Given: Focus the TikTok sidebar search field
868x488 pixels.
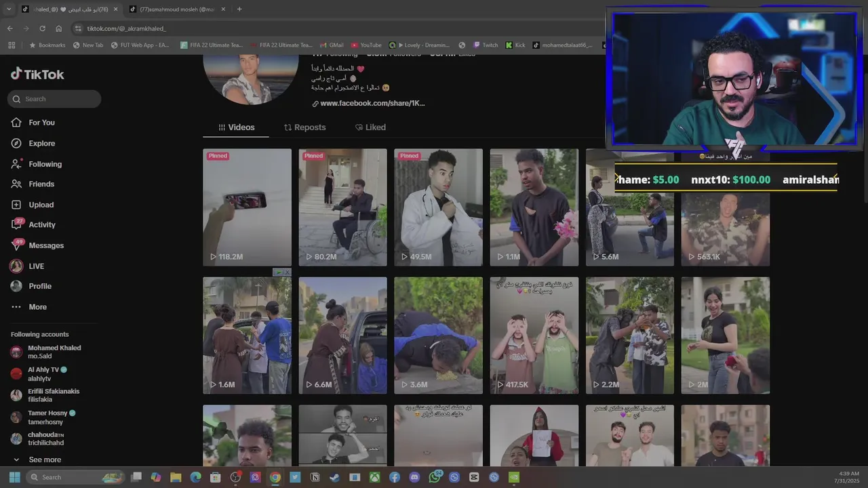Looking at the screenshot, I should 54,99.
